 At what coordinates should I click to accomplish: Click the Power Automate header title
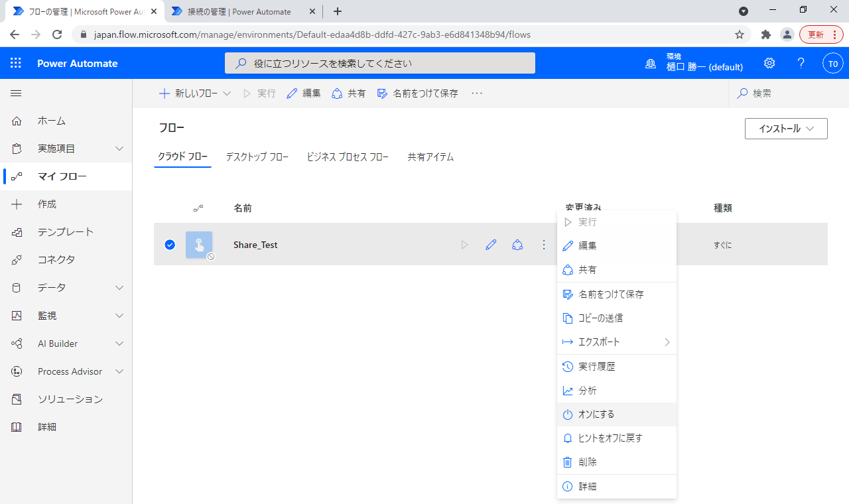tap(78, 64)
